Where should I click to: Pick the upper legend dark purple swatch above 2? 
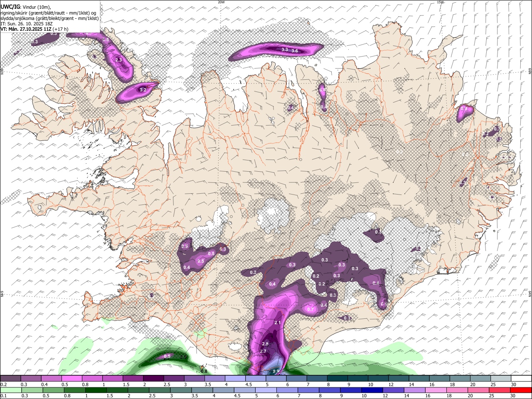click(153, 379)
